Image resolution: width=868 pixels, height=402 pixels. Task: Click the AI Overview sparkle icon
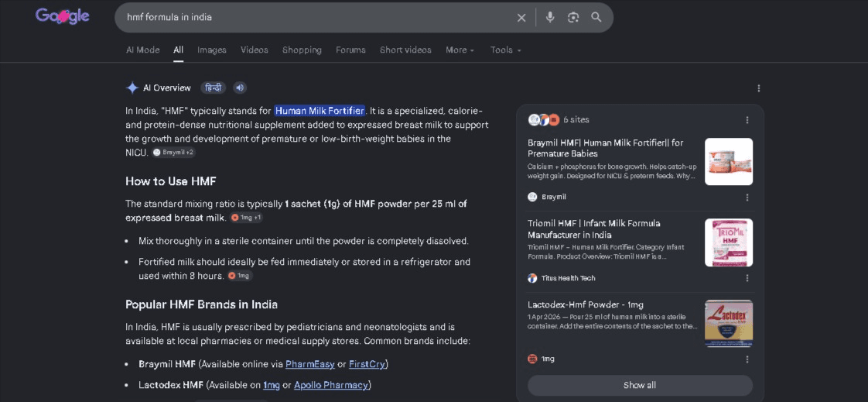(x=132, y=88)
